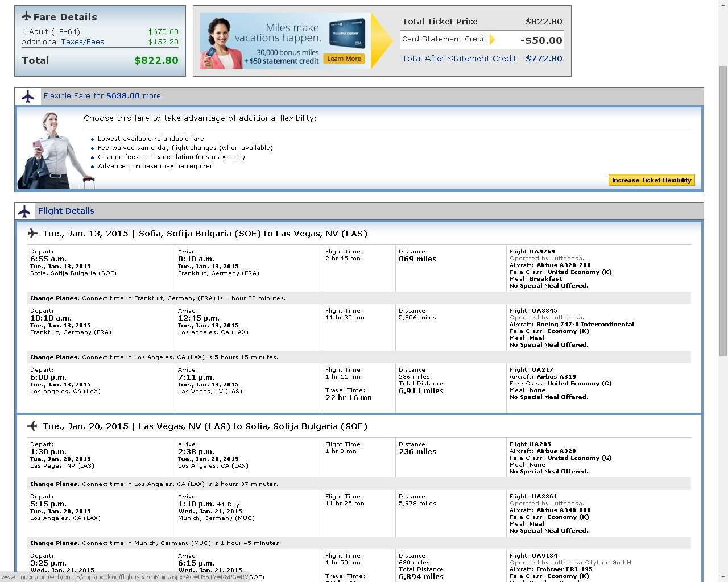Open the Total After Statement Credit link
The image size is (728, 582).
tap(459, 59)
